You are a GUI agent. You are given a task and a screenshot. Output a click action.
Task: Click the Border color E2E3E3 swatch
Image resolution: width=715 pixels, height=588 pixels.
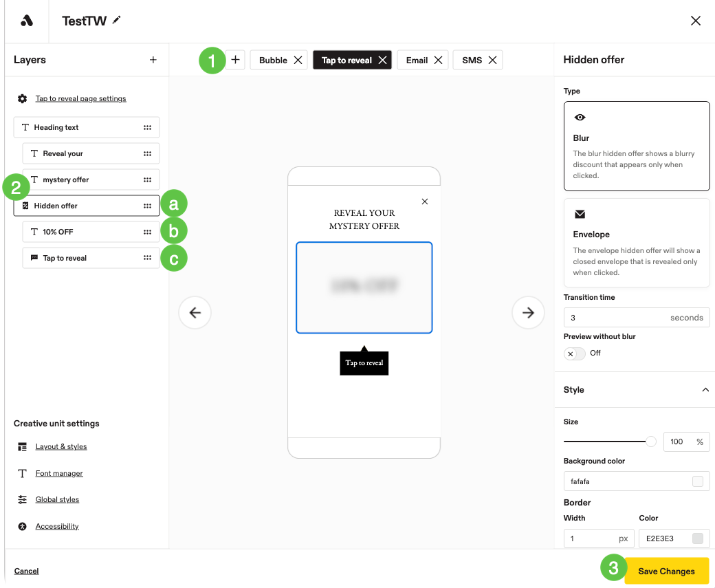pyautogui.click(x=698, y=538)
